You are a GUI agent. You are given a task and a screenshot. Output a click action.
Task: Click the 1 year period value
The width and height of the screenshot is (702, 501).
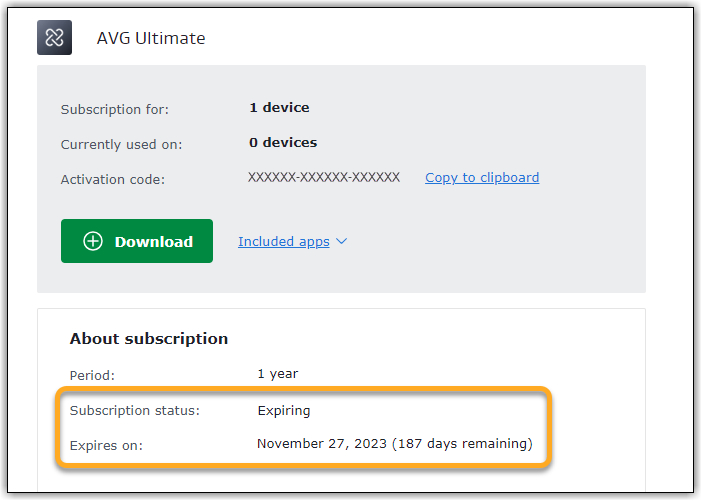(x=277, y=374)
